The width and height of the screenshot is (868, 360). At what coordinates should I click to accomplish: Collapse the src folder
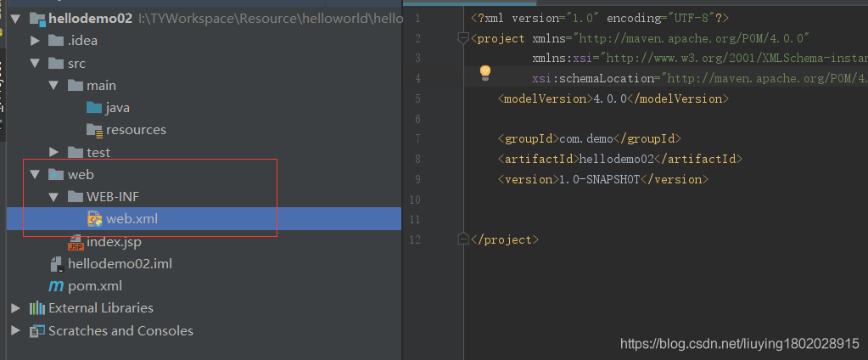pyautogui.click(x=36, y=63)
